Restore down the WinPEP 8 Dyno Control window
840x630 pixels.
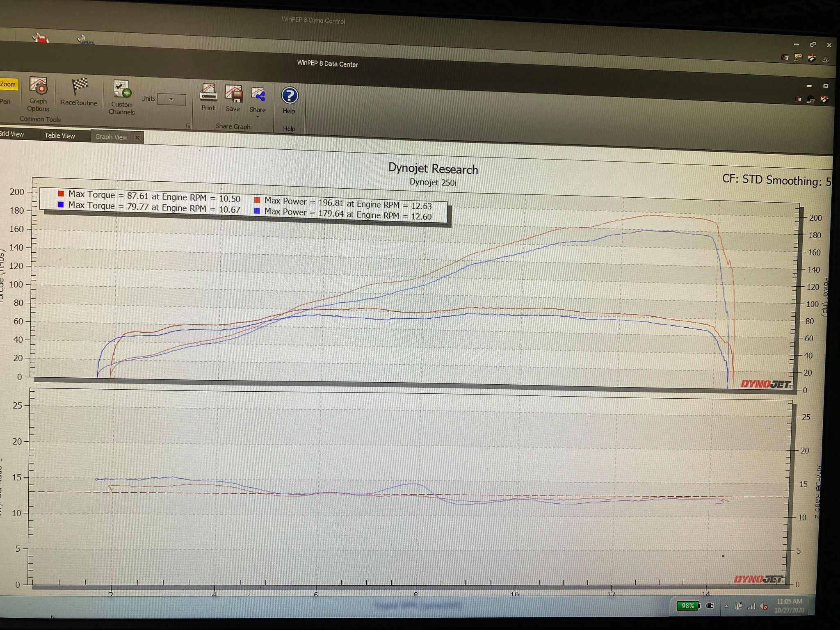(x=813, y=44)
